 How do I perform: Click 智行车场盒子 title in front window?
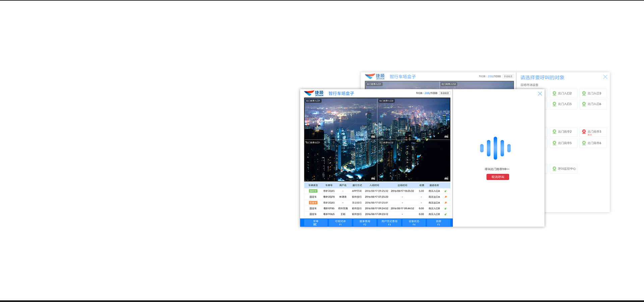point(341,94)
